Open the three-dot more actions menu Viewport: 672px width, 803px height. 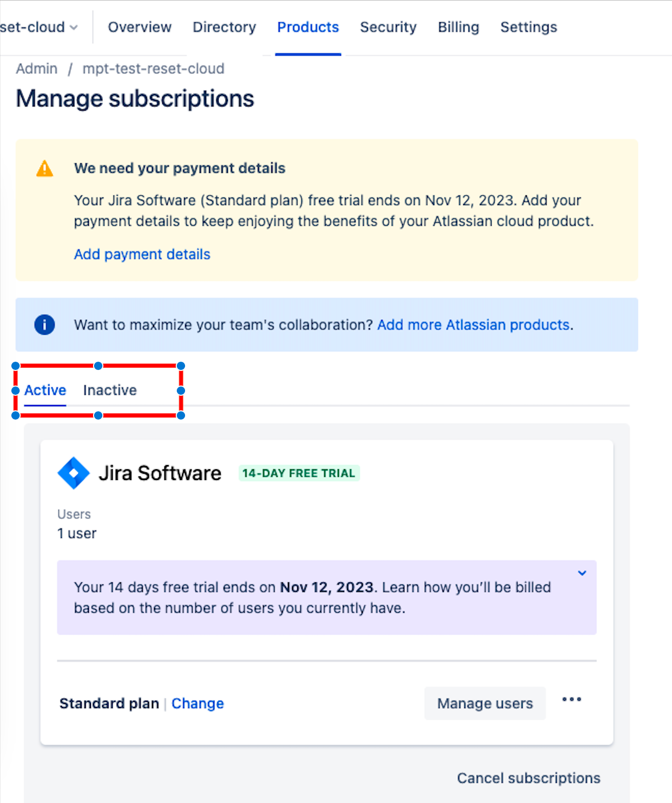(572, 700)
